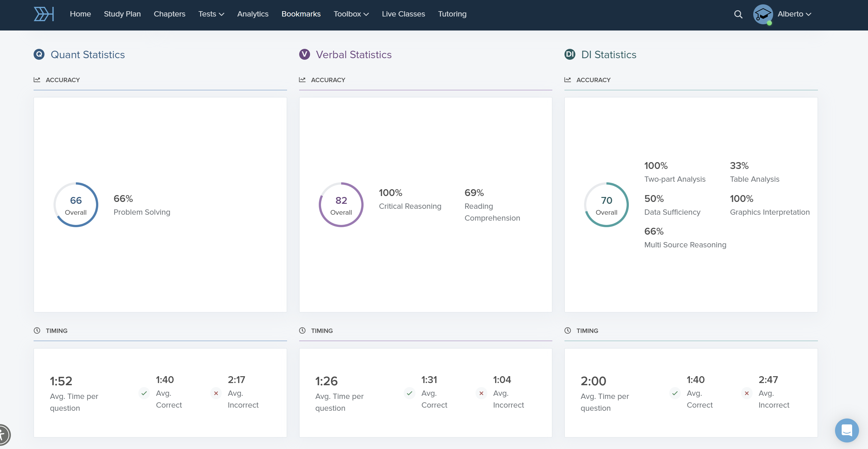Image resolution: width=868 pixels, height=449 pixels.
Task: Click the site logo in navbar
Action: tap(44, 14)
